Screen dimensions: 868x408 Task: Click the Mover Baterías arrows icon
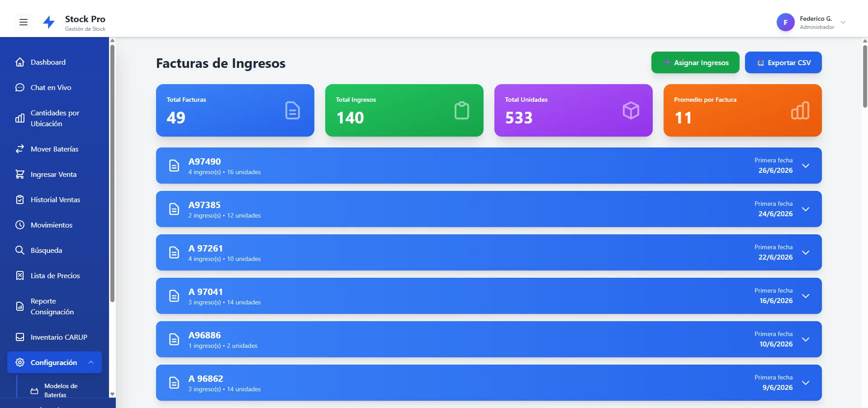click(20, 149)
